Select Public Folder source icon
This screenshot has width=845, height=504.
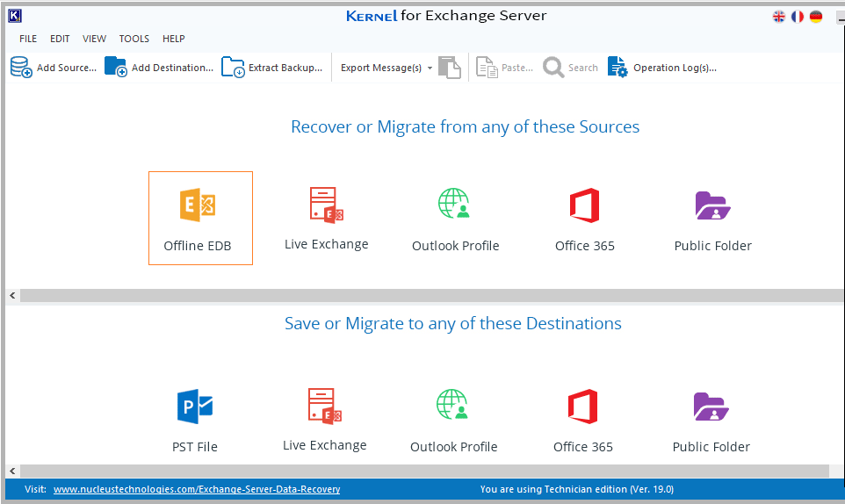pyautogui.click(x=712, y=205)
